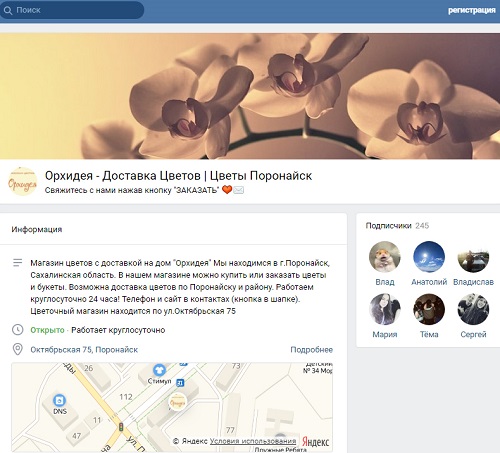Click the location pin icon by the address
Viewport: 500px width, 453px height.
[17, 349]
